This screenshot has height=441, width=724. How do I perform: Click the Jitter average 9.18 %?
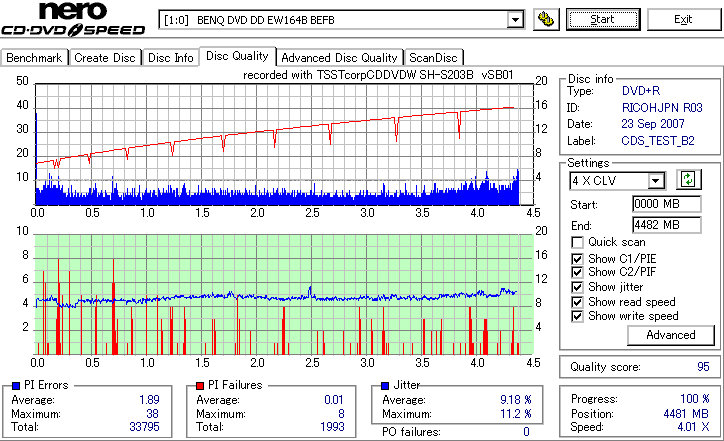[515, 399]
